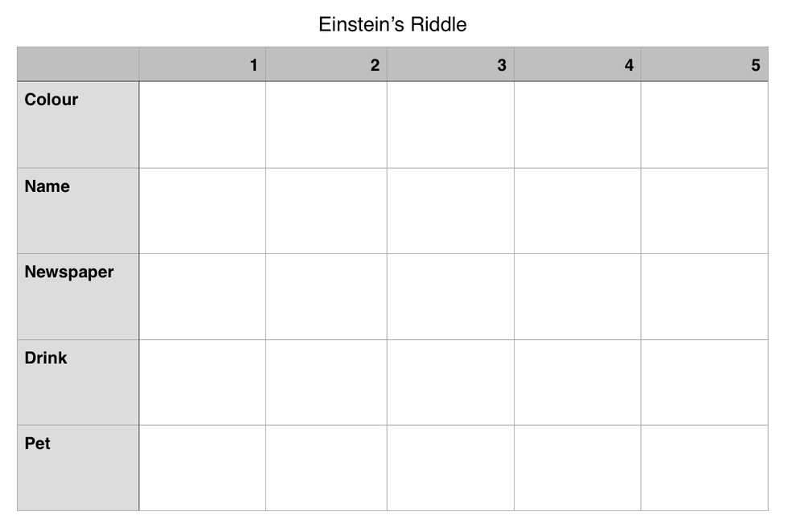Image resolution: width=788 pixels, height=532 pixels.
Task: Select column header 1
Action: (x=202, y=65)
